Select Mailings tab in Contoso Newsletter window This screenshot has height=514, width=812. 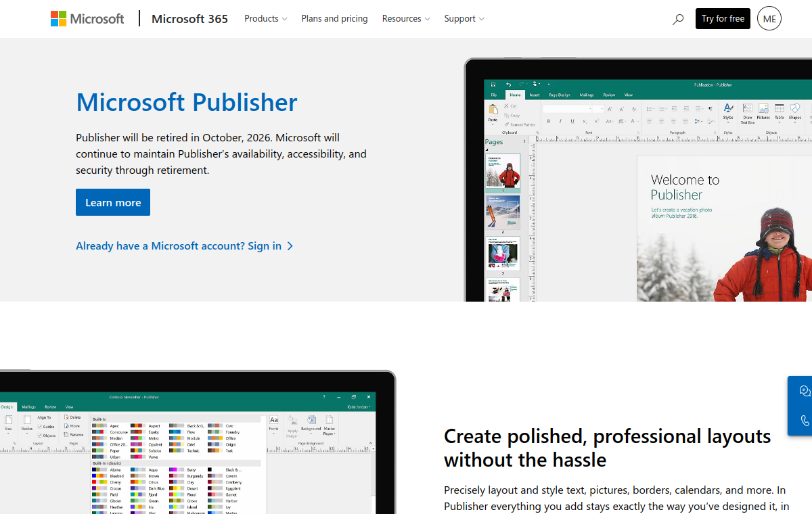click(x=28, y=406)
